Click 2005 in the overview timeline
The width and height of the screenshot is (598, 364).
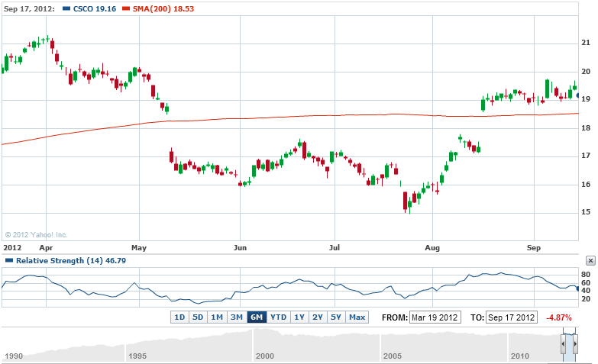click(x=392, y=356)
